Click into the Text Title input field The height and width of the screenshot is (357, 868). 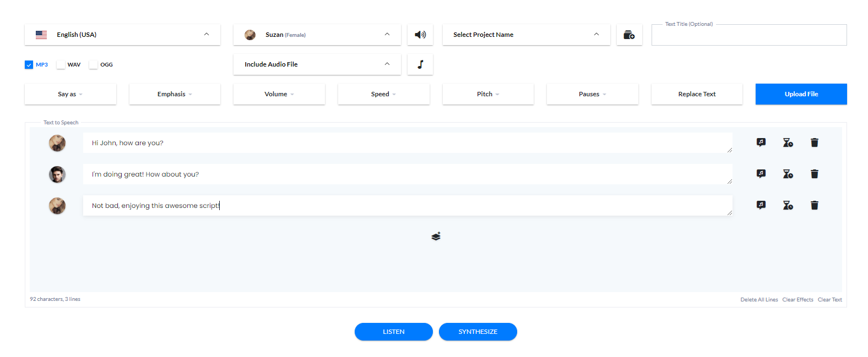pos(748,36)
